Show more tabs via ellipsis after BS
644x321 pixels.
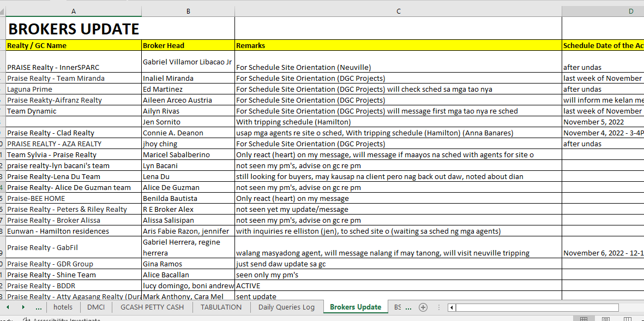click(408, 307)
